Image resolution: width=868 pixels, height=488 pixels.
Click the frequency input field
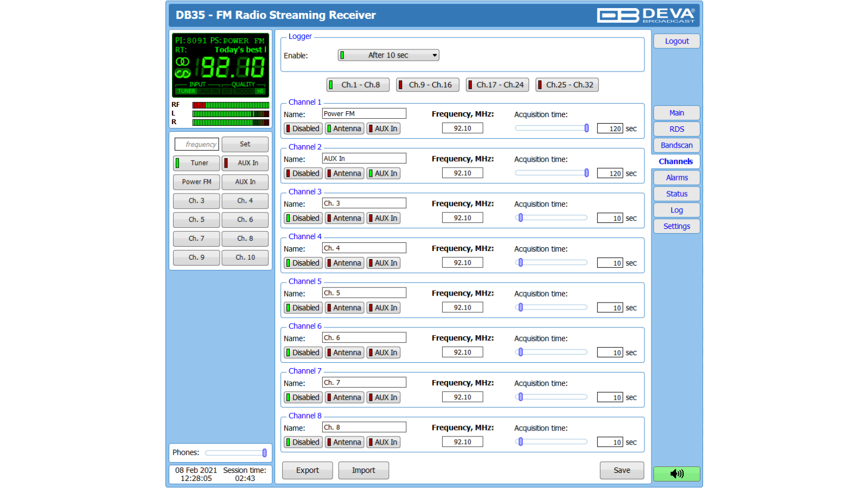click(x=196, y=144)
